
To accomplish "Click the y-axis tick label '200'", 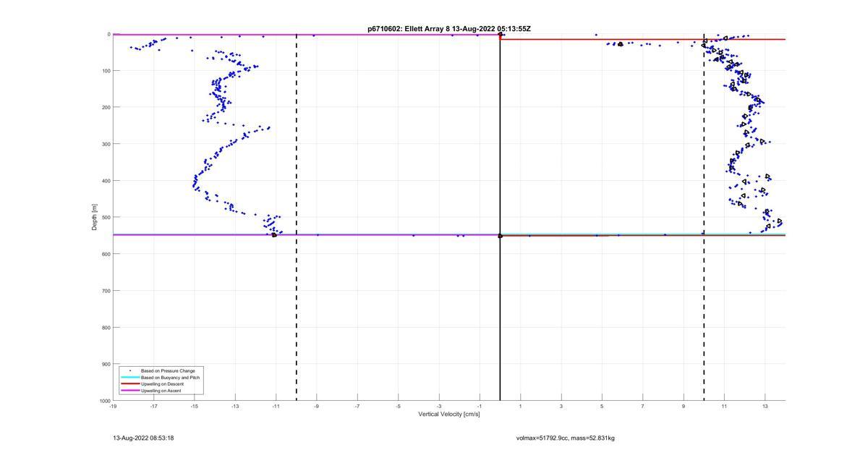I will (x=106, y=107).
